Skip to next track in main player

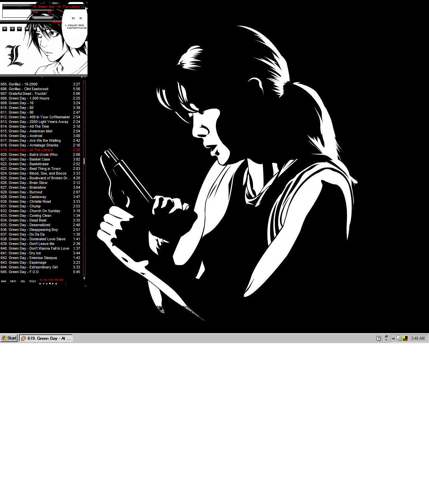35,29
